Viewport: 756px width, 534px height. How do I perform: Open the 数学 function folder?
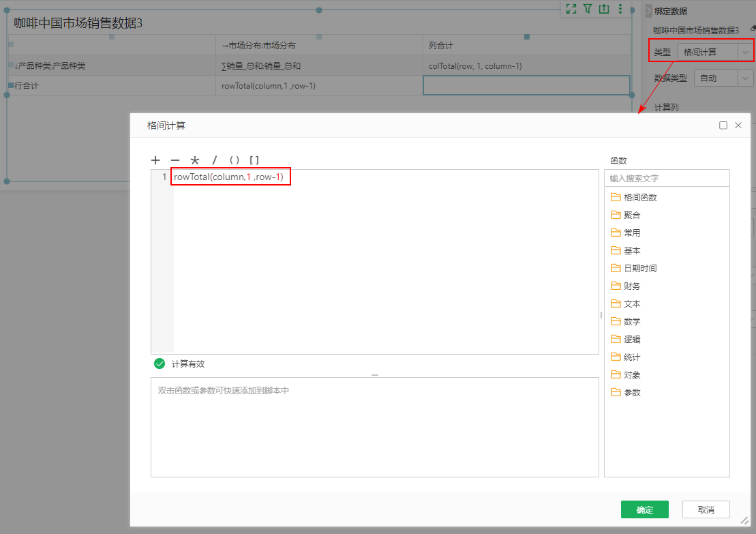click(626, 322)
